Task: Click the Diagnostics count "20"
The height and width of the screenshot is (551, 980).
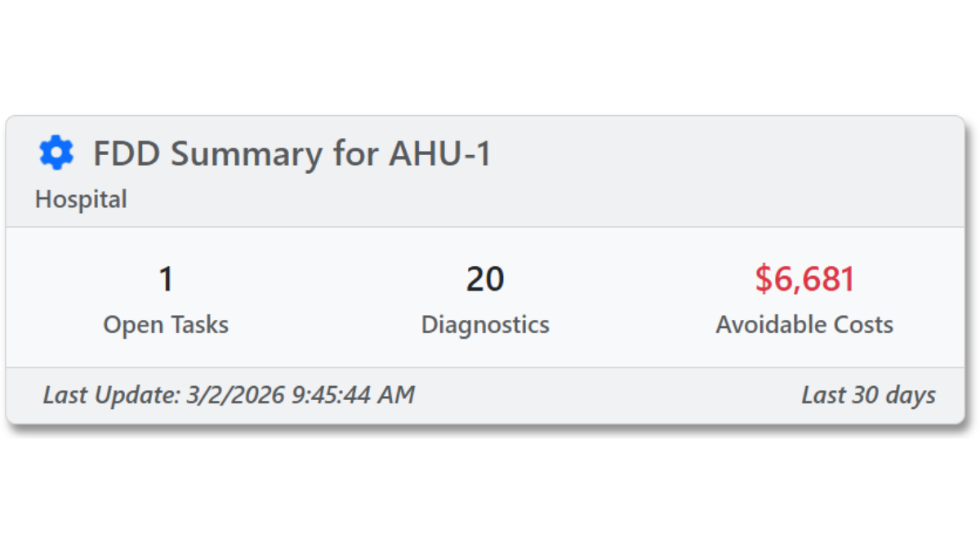Action: [485, 279]
